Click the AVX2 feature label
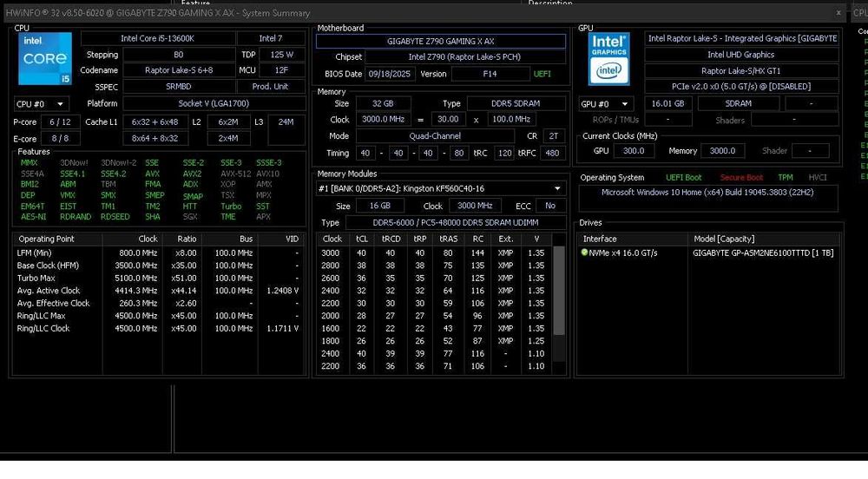 pos(192,174)
